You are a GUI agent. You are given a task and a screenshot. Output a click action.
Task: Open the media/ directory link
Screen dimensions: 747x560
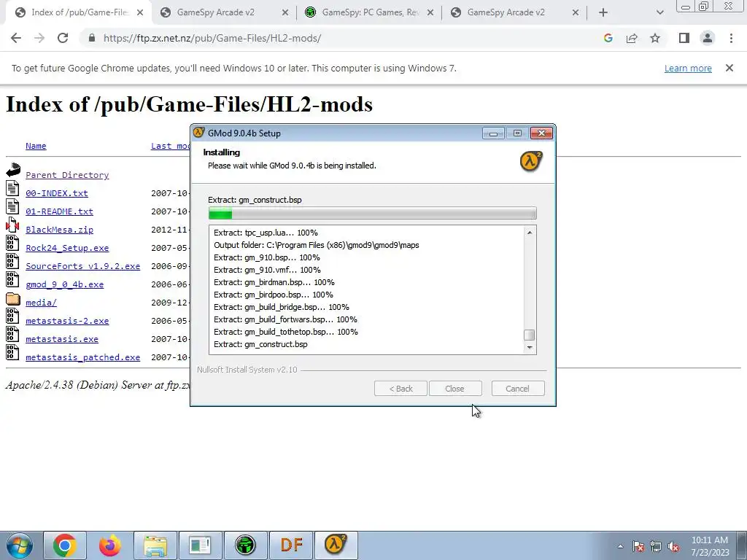(41, 303)
